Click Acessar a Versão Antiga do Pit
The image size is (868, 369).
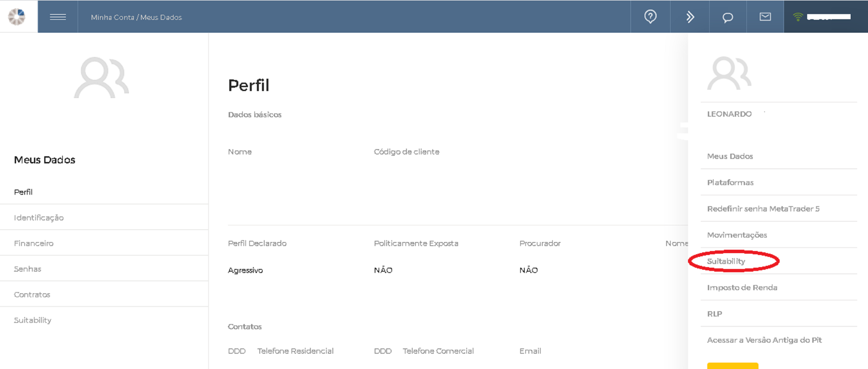click(x=764, y=340)
